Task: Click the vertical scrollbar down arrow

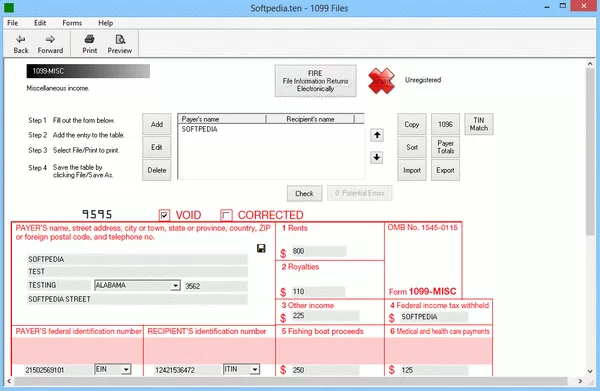Action: (590, 371)
